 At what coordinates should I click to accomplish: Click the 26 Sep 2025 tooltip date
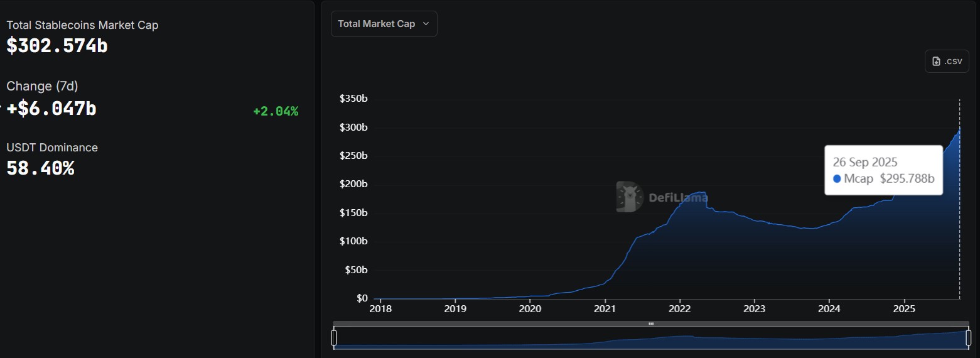(x=865, y=162)
